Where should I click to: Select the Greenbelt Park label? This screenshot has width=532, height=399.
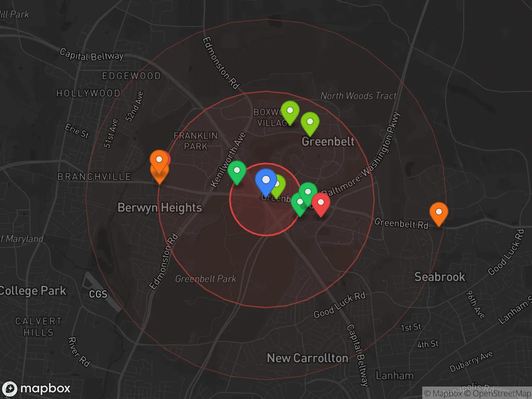point(205,279)
